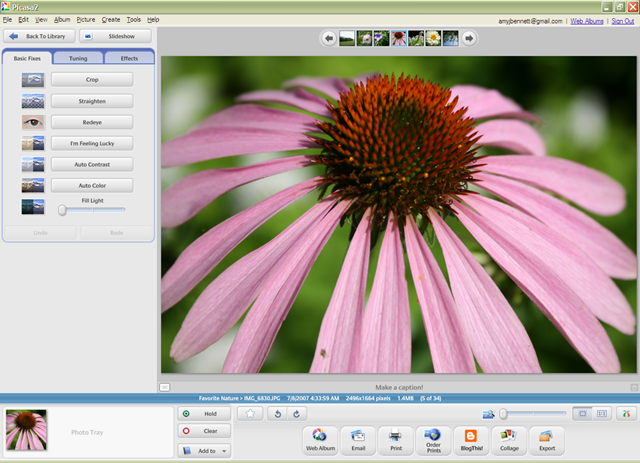The image size is (640, 463).
Task: Toggle actual-size view mode button
Action: click(602, 413)
